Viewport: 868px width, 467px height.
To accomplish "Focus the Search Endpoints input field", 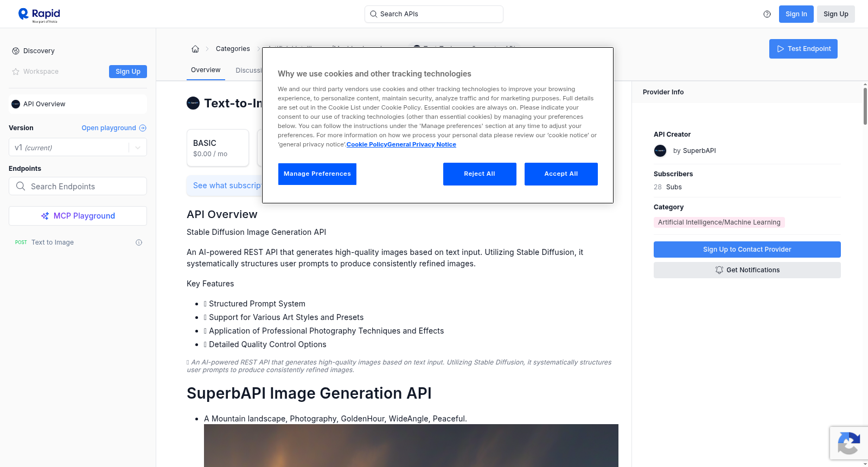I will pos(78,186).
